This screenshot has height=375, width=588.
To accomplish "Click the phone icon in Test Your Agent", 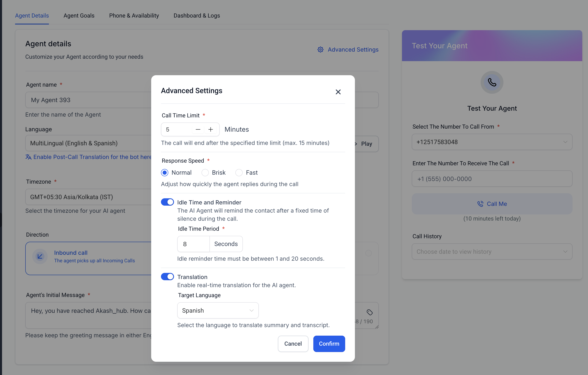I will coord(492,82).
